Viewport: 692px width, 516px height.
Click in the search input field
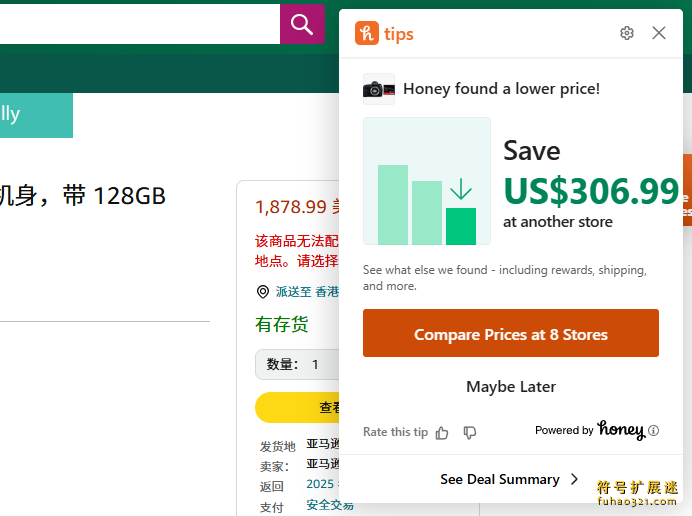click(x=140, y=24)
